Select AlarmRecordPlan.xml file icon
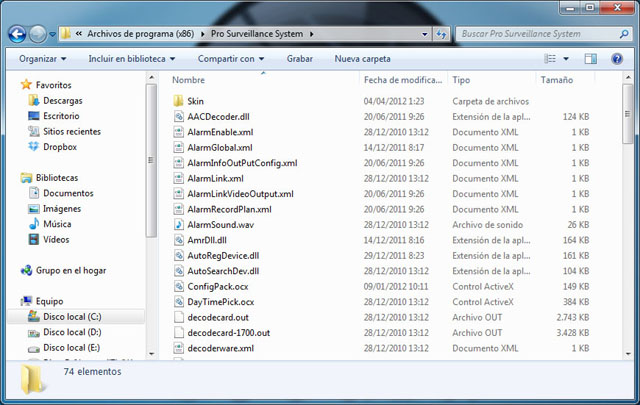Image resolution: width=640 pixels, height=405 pixels. [178, 209]
